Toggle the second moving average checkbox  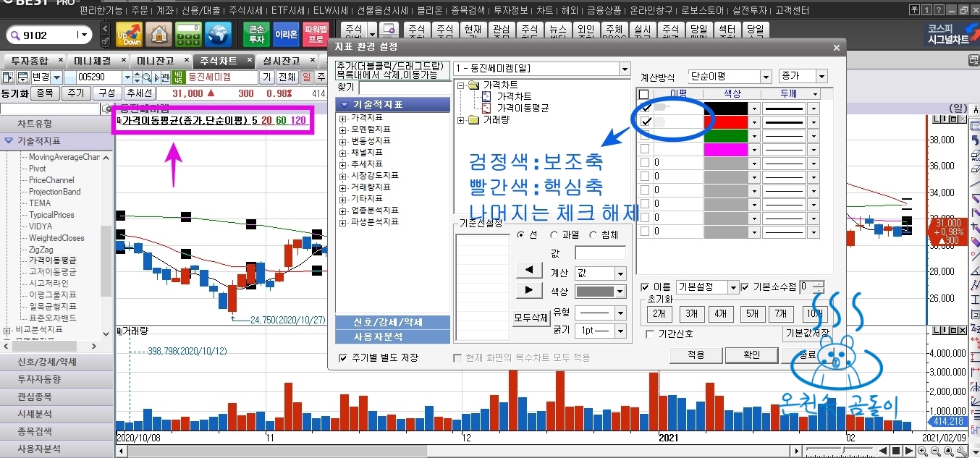pyautogui.click(x=646, y=122)
